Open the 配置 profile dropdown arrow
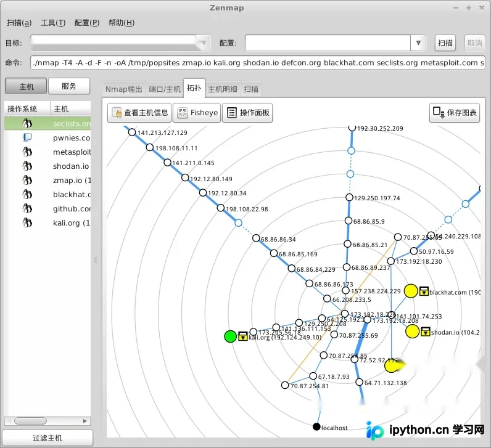The height and width of the screenshot is (448, 491). [418, 43]
